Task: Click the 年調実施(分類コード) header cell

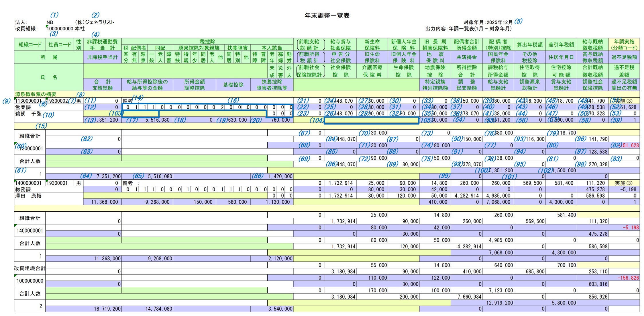Action: tap(624, 44)
